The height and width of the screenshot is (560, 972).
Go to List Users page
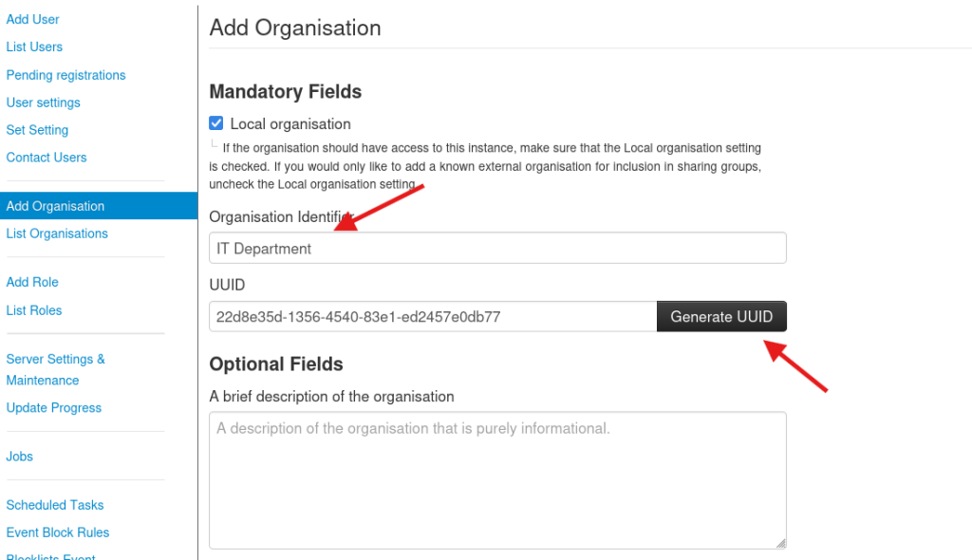point(34,47)
